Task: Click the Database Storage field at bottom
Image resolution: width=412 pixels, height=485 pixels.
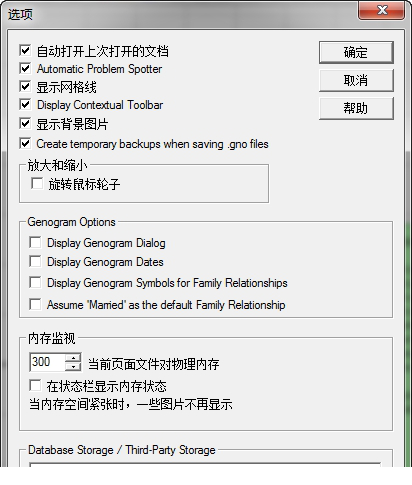Action: pyautogui.click(x=205, y=465)
